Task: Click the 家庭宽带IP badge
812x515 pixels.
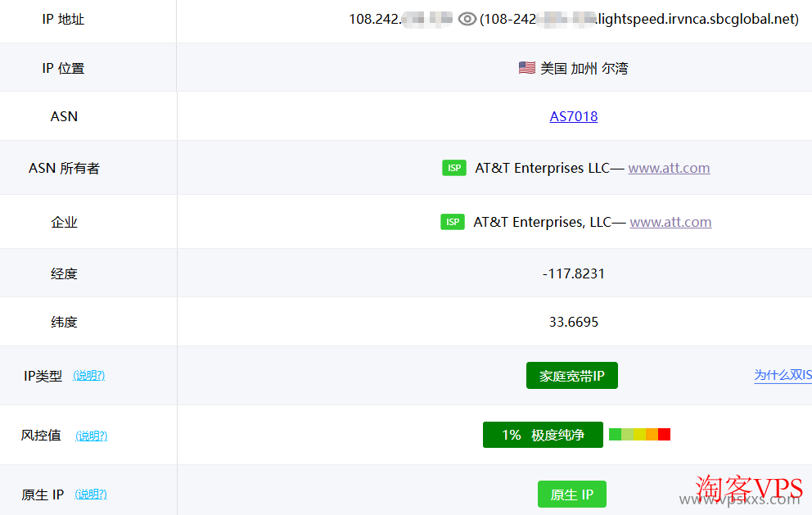Action: tap(571, 375)
